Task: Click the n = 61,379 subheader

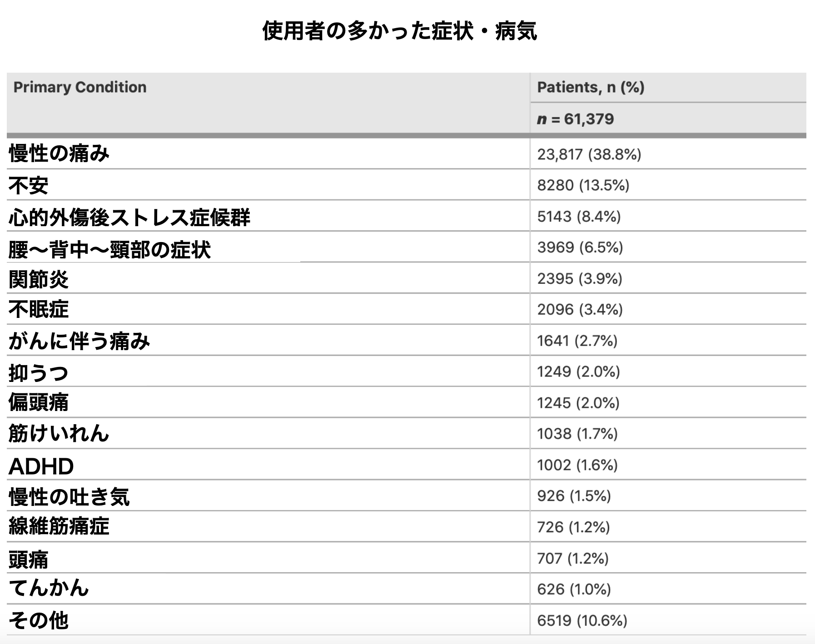Action: (575, 119)
